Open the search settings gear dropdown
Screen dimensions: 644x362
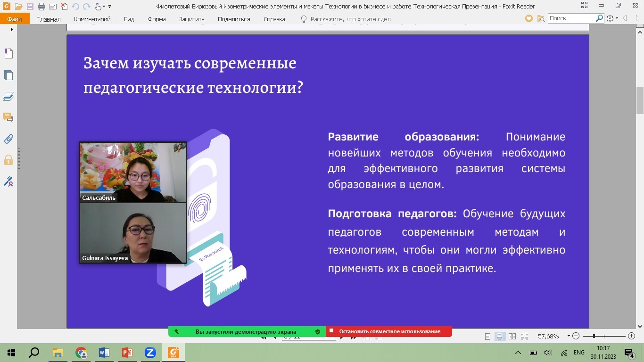[x=612, y=18]
